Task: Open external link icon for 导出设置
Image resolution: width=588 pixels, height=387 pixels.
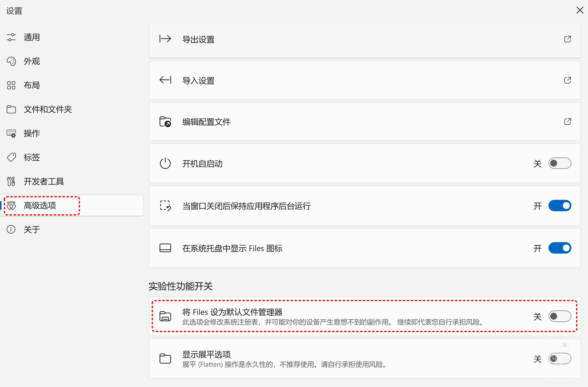Action: pyautogui.click(x=567, y=39)
